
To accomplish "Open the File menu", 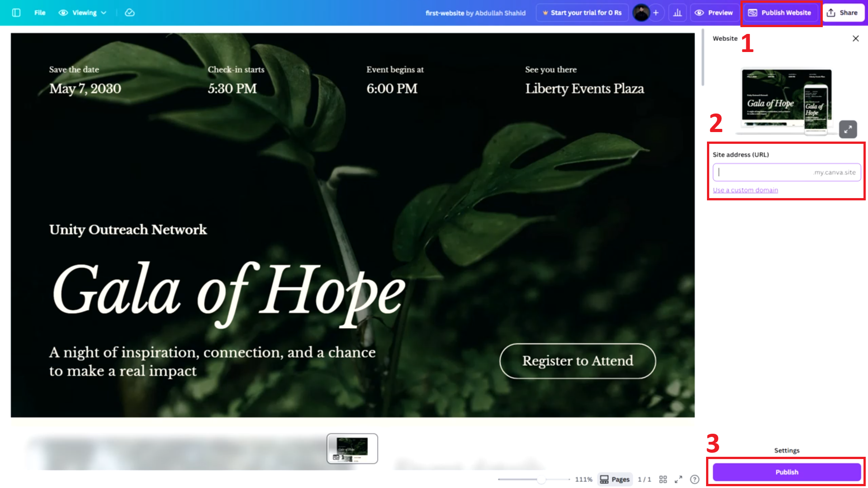I will point(40,13).
